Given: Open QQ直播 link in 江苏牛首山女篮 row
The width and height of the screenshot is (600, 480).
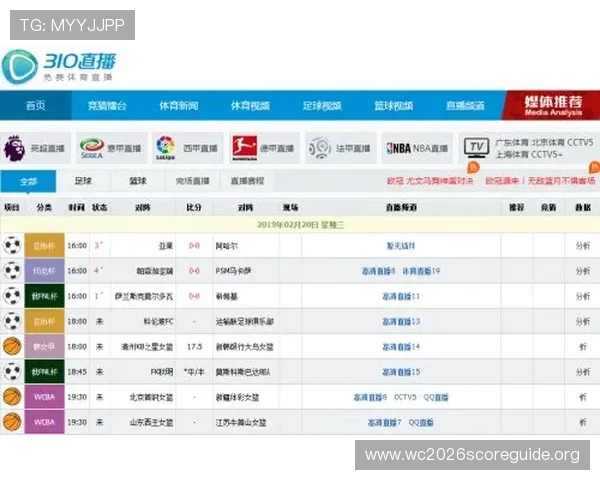Looking at the screenshot, I should click(421, 423).
